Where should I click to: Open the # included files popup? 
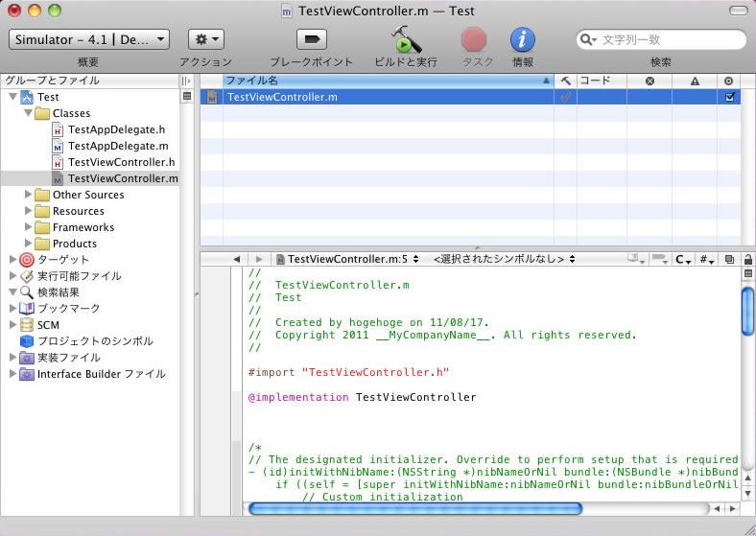(707, 259)
